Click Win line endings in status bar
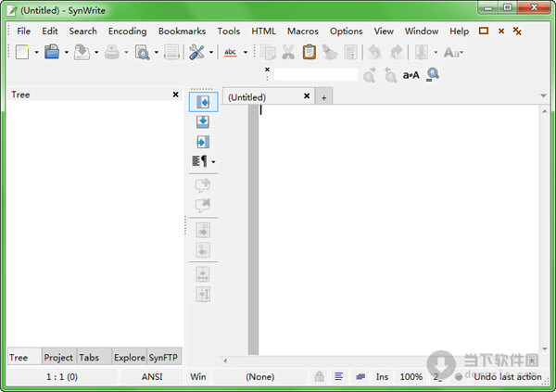556x392 pixels. click(x=198, y=377)
